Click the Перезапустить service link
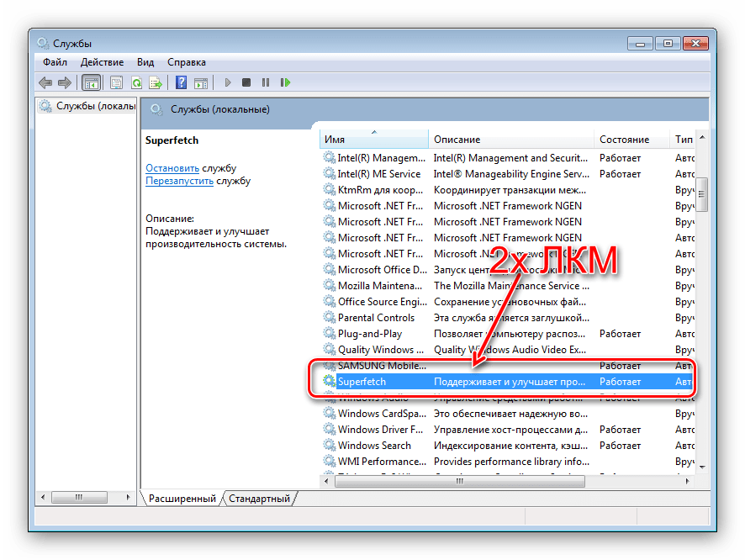 (x=178, y=181)
